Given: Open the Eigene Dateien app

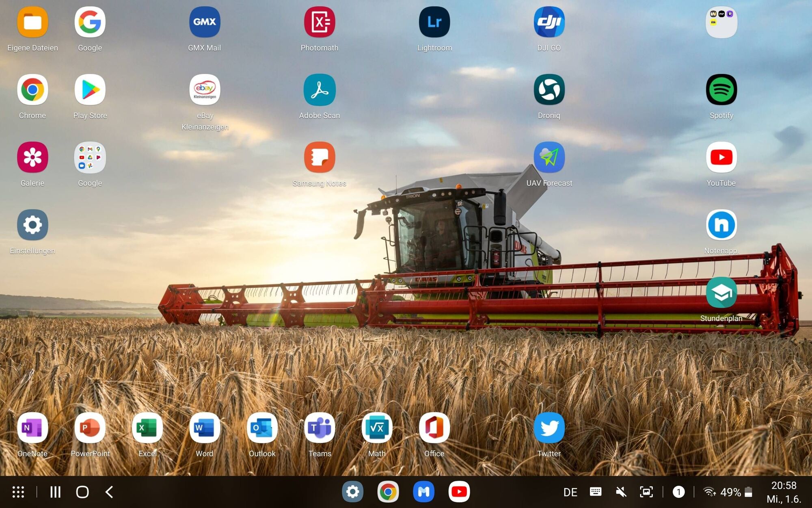Looking at the screenshot, I should pyautogui.click(x=32, y=22).
